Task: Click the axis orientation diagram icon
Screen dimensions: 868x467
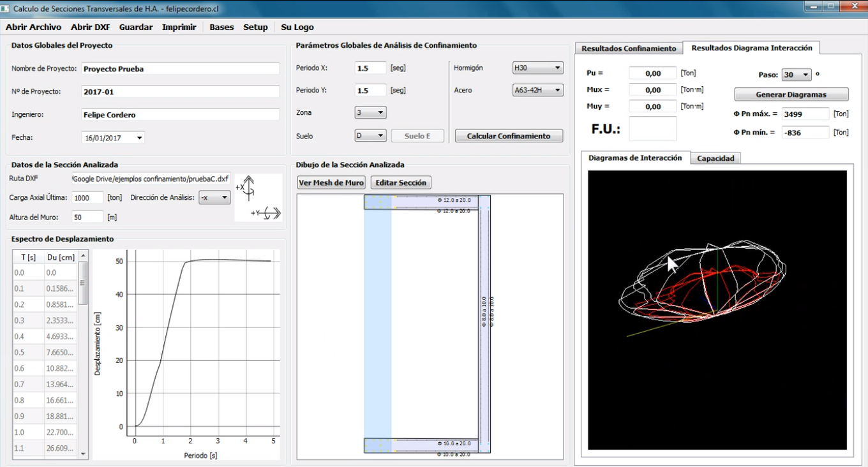Action: coord(258,198)
